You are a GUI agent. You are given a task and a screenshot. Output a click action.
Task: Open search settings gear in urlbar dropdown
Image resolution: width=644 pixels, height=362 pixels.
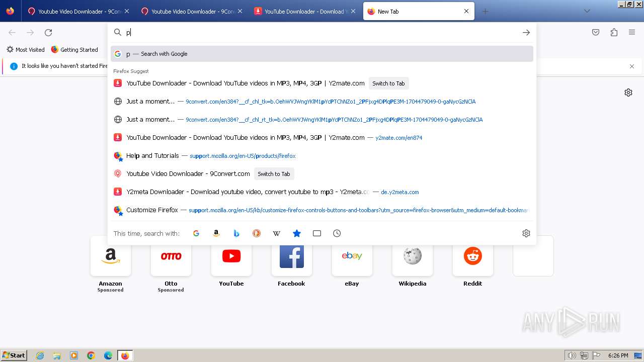pyautogui.click(x=526, y=233)
